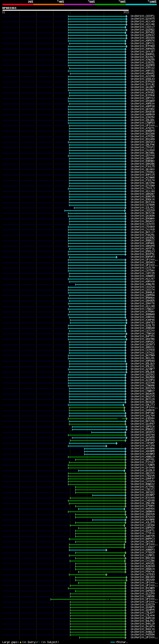This screenshot has width=159, height=644.
Task: Click hit label UniRef100_B6SK28
Action: [x=143, y=402]
